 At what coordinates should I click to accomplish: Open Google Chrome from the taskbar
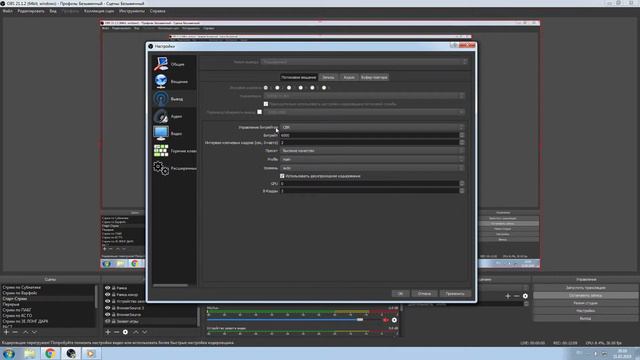pos(50,353)
